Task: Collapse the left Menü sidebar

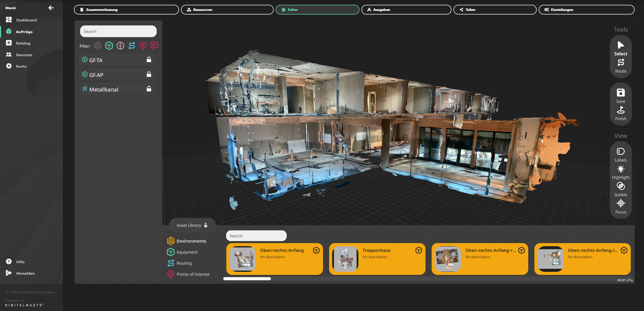Action: click(x=51, y=8)
